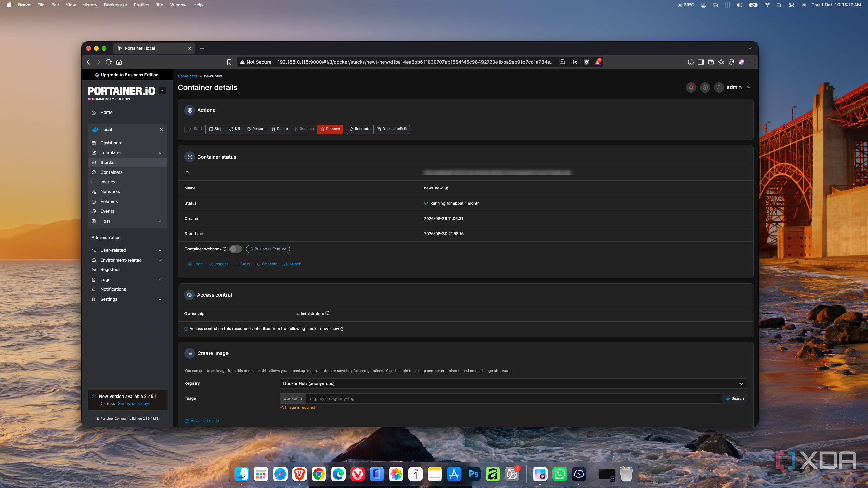Open the Registry Docker Hub dropdown
This screenshot has height=488, width=868.
[x=513, y=384]
